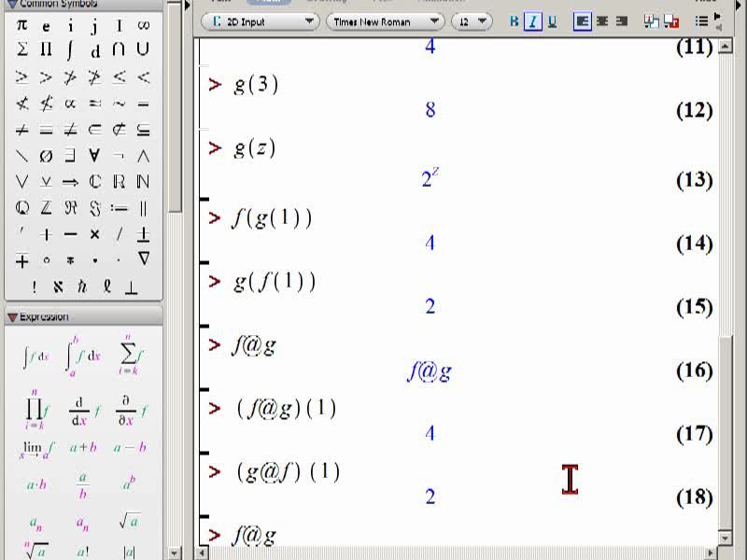Click the worksheet scrollbar down arrow
747x560 pixels.
(x=725, y=539)
